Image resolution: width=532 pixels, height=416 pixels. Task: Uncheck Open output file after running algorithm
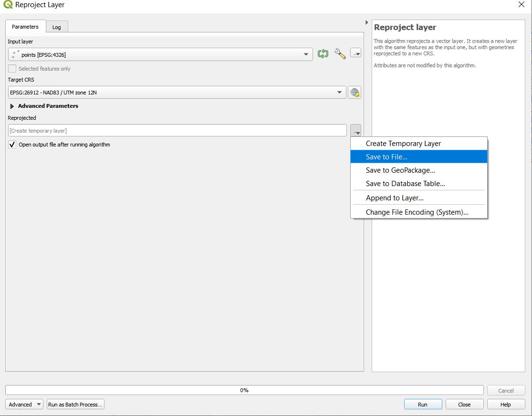12,145
